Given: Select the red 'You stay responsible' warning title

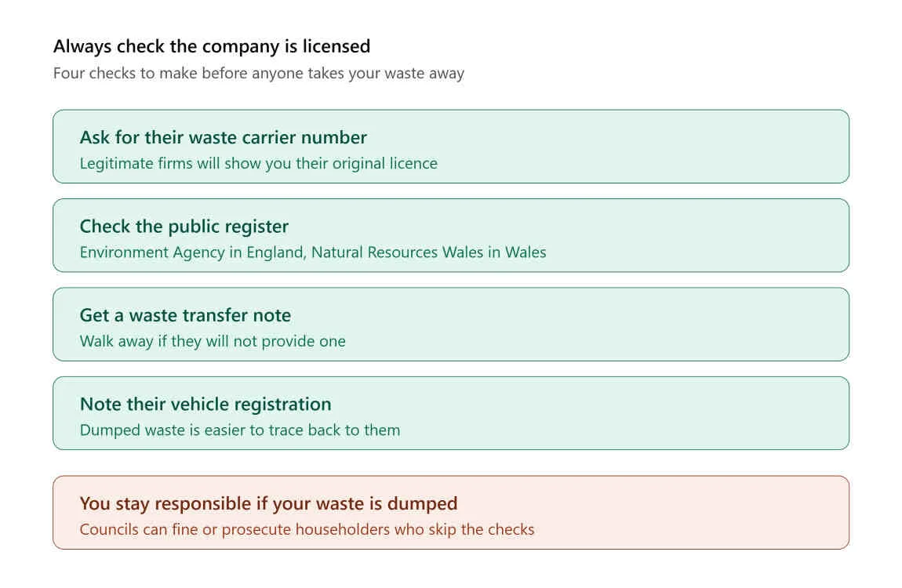Looking at the screenshot, I should pyautogui.click(x=269, y=503).
